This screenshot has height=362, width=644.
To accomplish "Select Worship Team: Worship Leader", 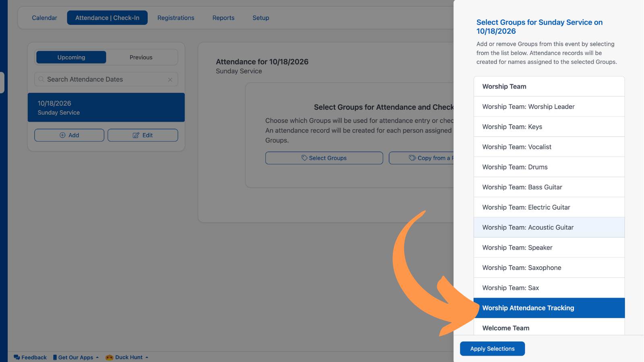I will coord(549,107).
